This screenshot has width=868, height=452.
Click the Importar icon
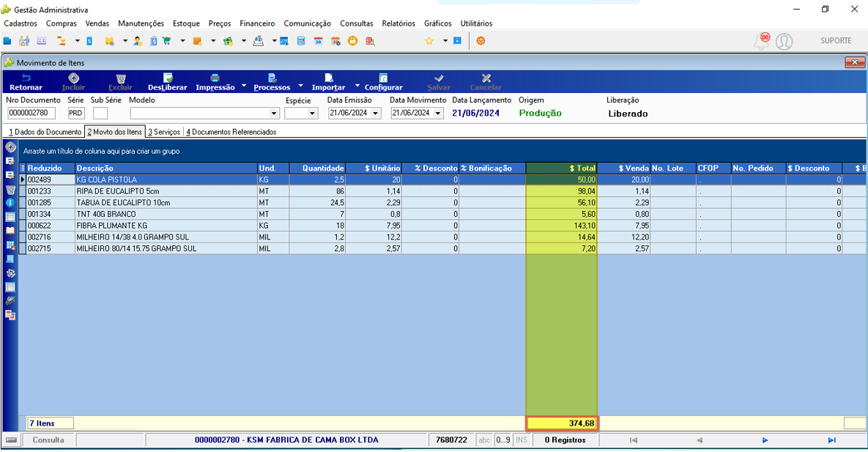pyautogui.click(x=328, y=78)
